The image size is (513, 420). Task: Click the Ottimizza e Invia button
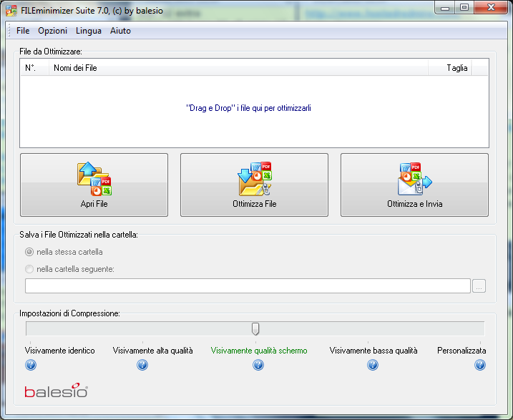coord(414,185)
